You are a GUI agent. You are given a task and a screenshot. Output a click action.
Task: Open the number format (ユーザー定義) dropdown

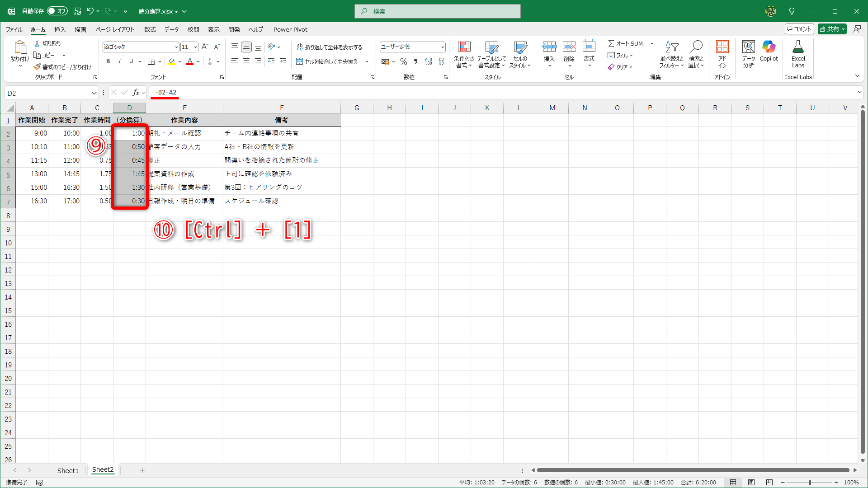(442, 47)
